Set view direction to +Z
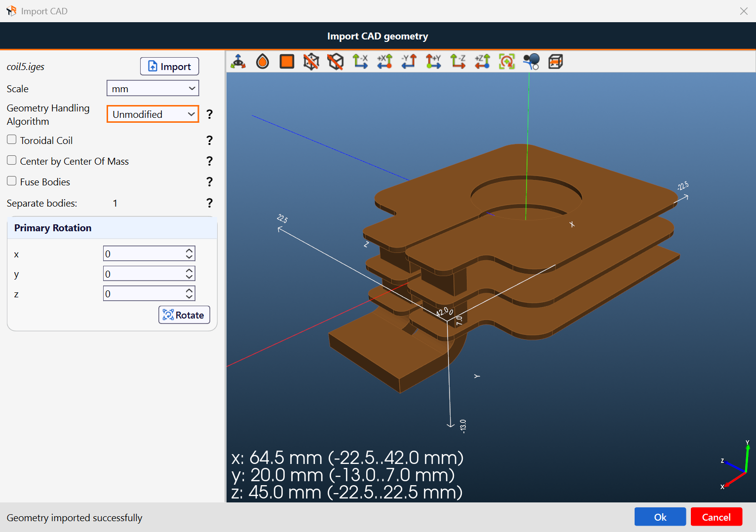The height and width of the screenshot is (532, 756). pos(482,62)
